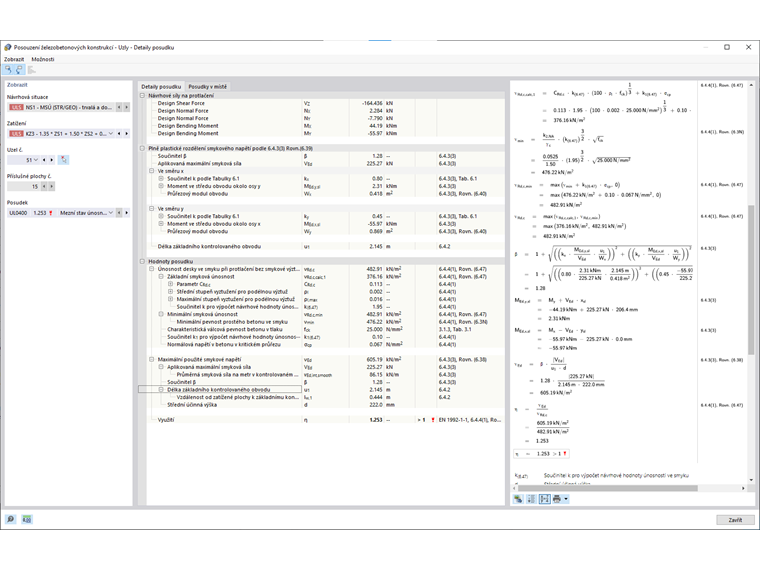Click the magnifier search icon at bottom left

tap(10, 519)
